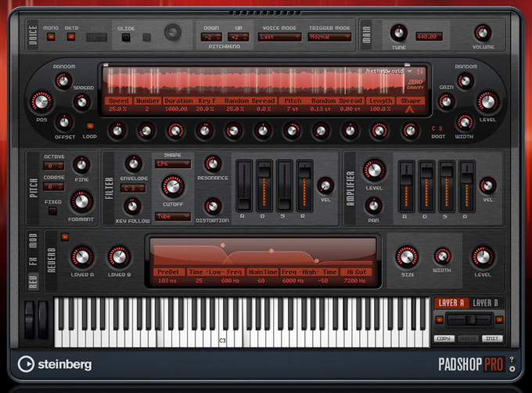Click the Init layer button
This screenshot has height=393, width=532.
(492, 338)
